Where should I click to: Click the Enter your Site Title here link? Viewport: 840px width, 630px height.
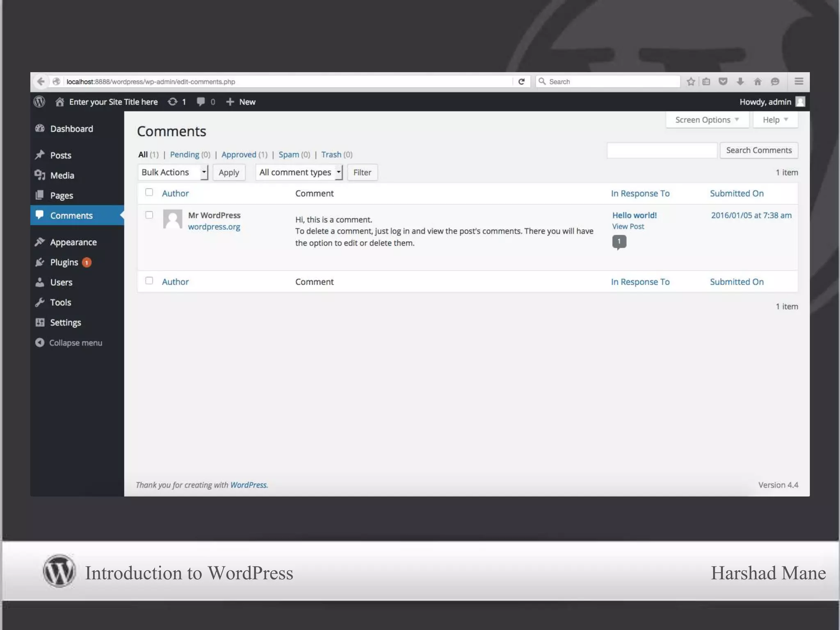[x=113, y=102]
